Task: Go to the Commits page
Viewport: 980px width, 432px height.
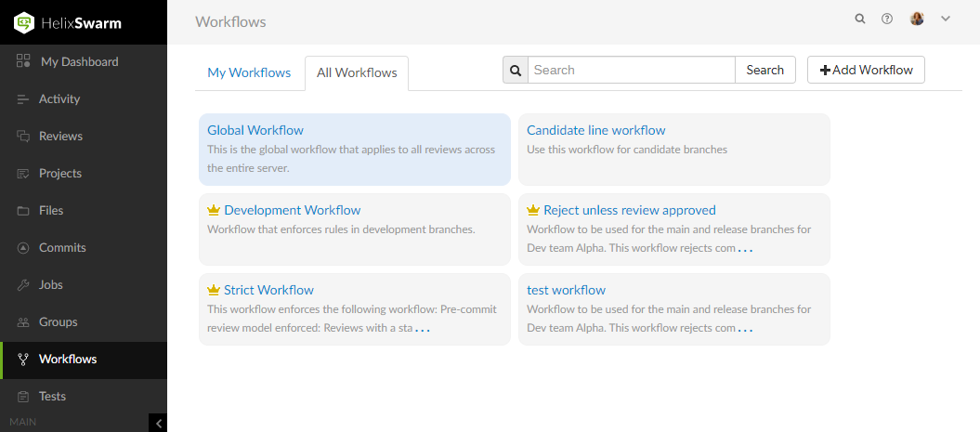Action: pyautogui.click(x=62, y=248)
